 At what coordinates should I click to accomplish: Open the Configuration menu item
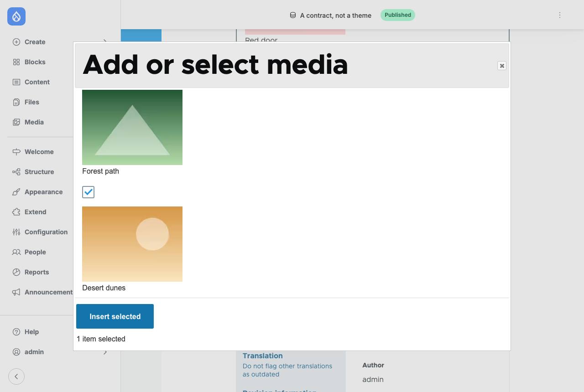click(x=46, y=232)
